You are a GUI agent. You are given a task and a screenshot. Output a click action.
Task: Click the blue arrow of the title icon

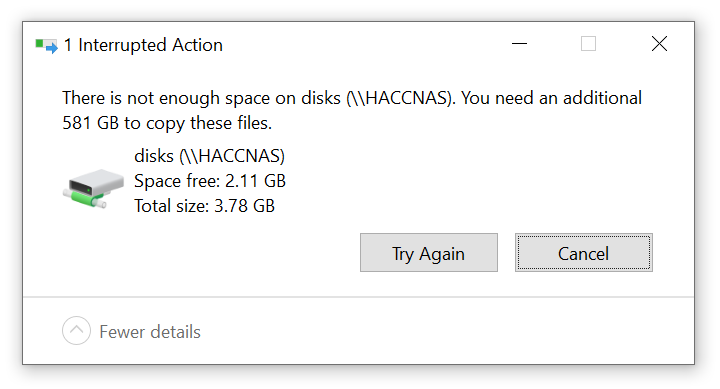(x=52, y=47)
